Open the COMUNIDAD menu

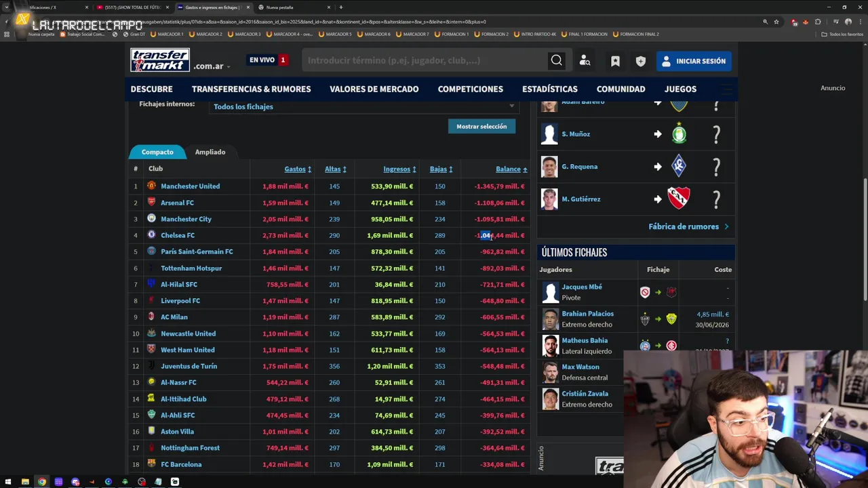pos(620,89)
